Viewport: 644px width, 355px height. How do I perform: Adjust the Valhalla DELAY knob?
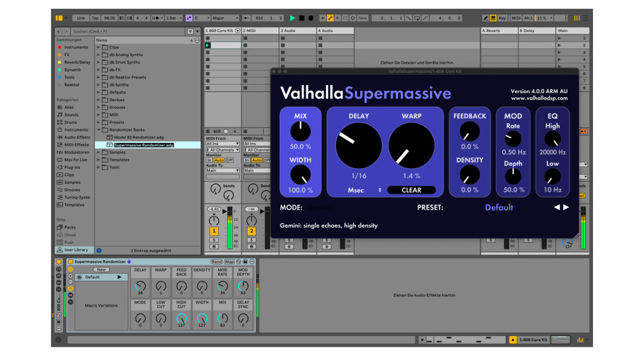tap(358, 145)
